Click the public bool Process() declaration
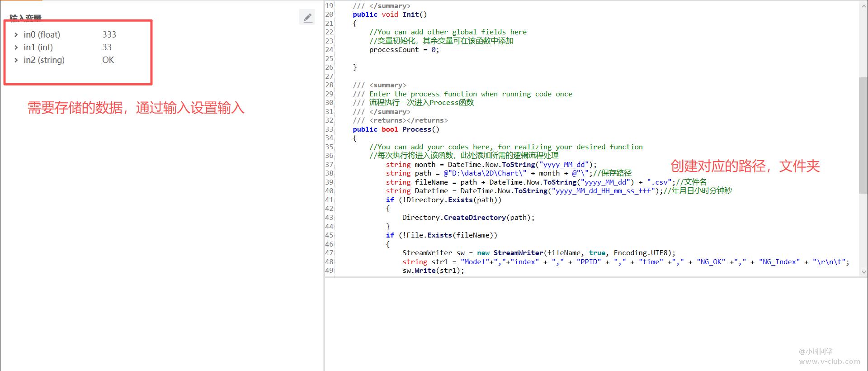Image resolution: width=868 pixels, height=371 pixels. coord(396,129)
